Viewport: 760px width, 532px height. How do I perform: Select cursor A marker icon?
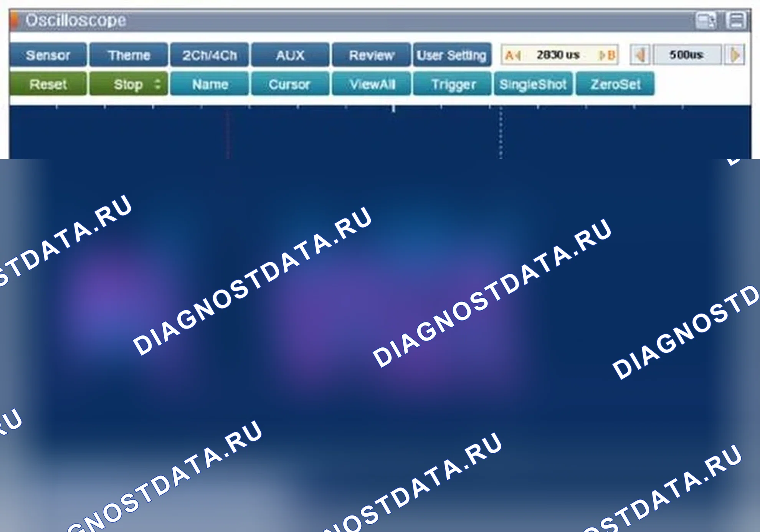point(513,55)
